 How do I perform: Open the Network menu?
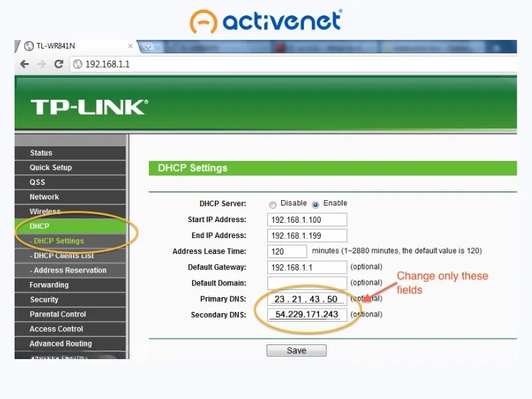pos(70,197)
